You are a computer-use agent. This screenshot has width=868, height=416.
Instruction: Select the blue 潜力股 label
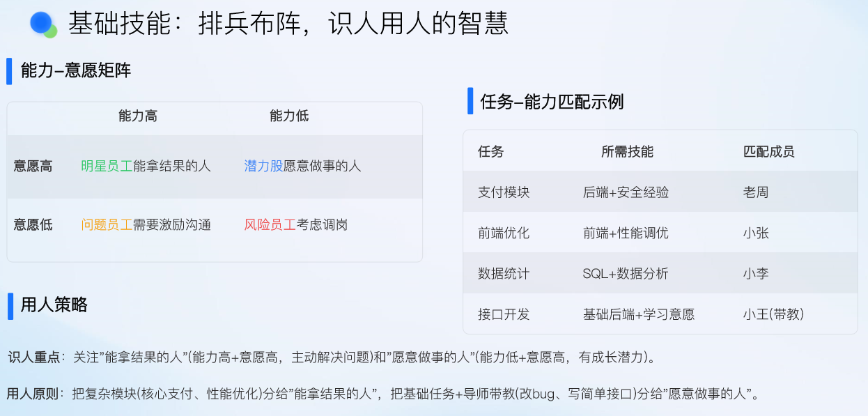[263, 166]
